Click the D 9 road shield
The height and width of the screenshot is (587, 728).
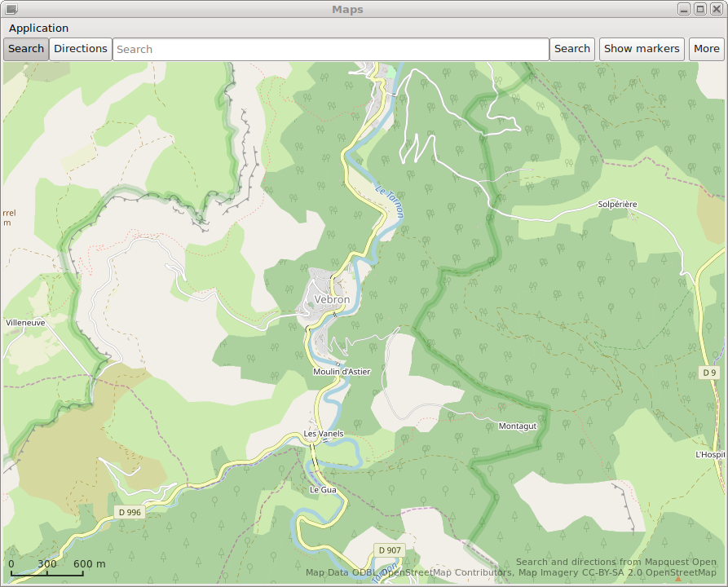[x=710, y=373]
